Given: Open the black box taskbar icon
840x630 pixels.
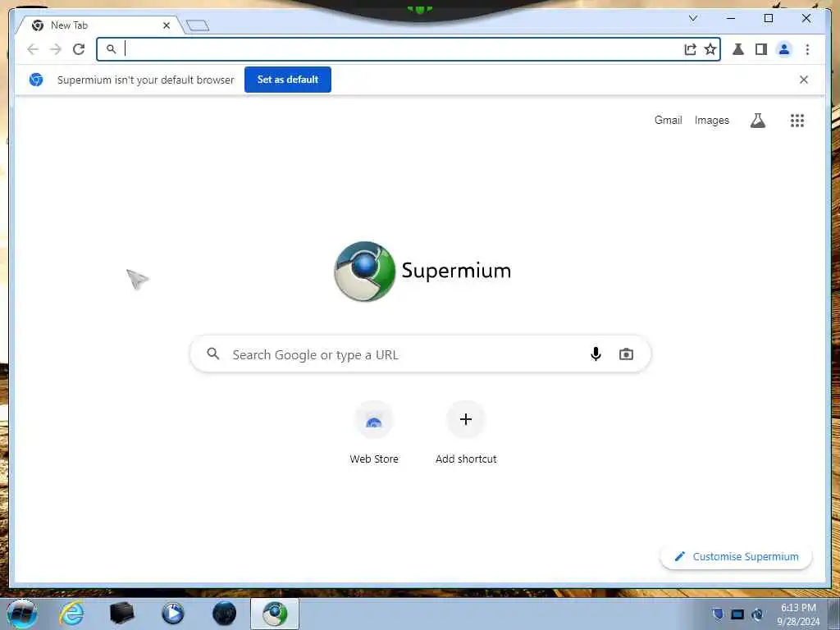Looking at the screenshot, I should coord(122,614).
